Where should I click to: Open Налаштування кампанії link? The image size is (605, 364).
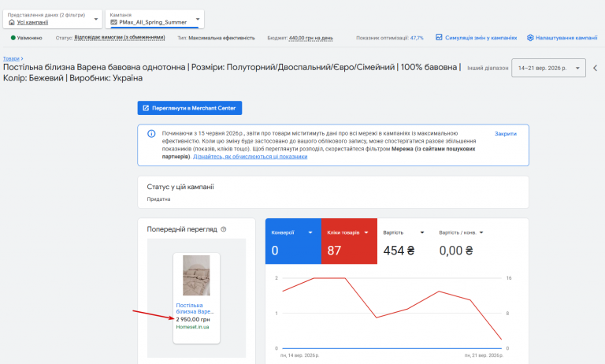pyautogui.click(x=566, y=38)
